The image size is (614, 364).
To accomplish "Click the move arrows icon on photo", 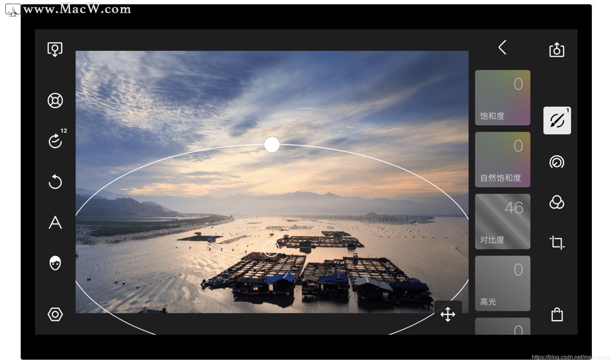I will [x=448, y=314].
